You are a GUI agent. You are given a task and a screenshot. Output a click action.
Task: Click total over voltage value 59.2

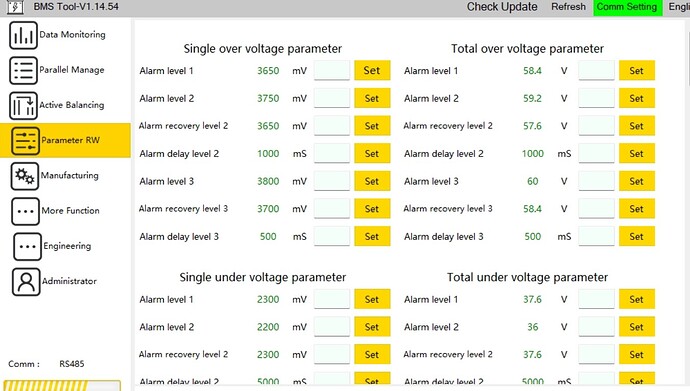pyautogui.click(x=532, y=99)
